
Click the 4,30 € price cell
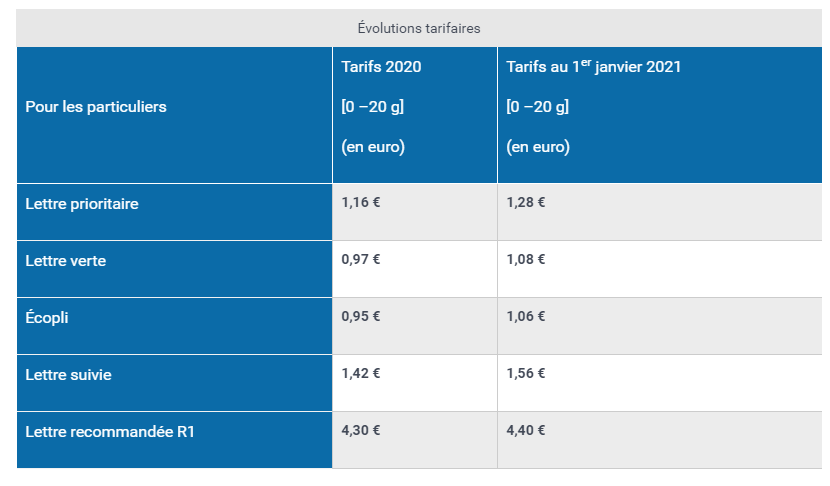click(x=415, y=440)
